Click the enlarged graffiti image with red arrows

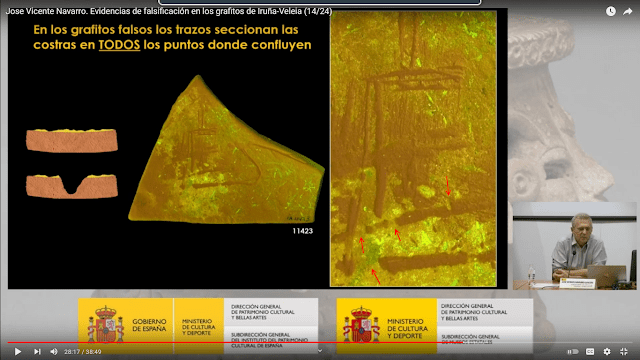pos(413,149)
